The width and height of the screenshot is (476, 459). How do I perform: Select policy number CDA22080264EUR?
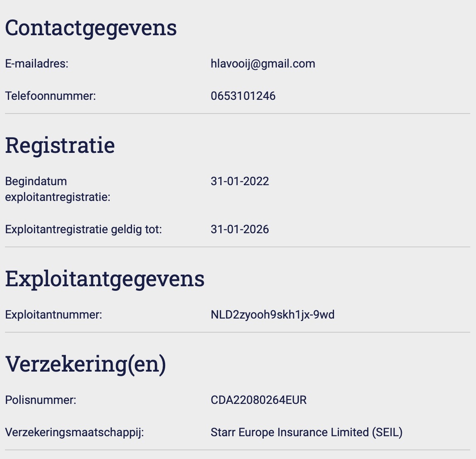pos(259,400)
